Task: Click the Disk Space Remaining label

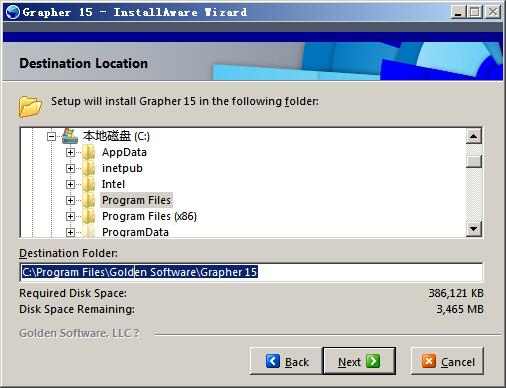Action: (77, 309)
